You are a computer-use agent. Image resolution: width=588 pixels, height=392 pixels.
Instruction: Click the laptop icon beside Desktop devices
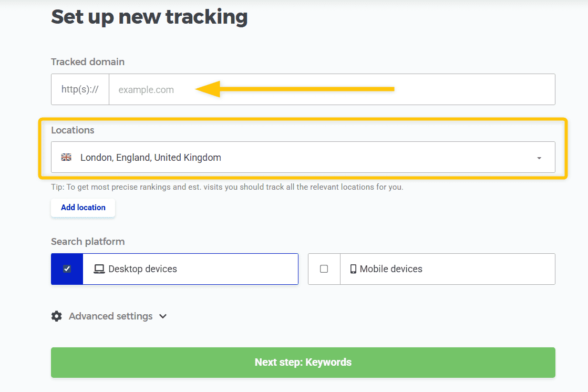pos(99,269)
